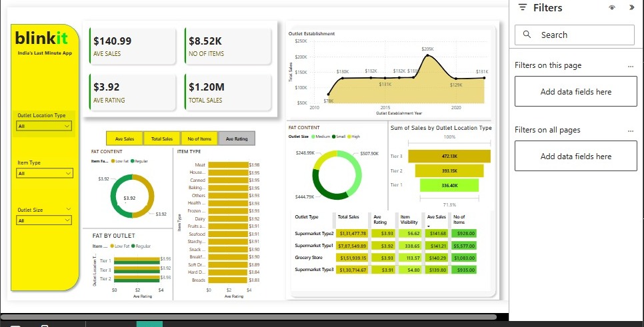Sort by the Item Visibility column header
Image resolution: width=644 pixels, height=327 pixels.
409,220
